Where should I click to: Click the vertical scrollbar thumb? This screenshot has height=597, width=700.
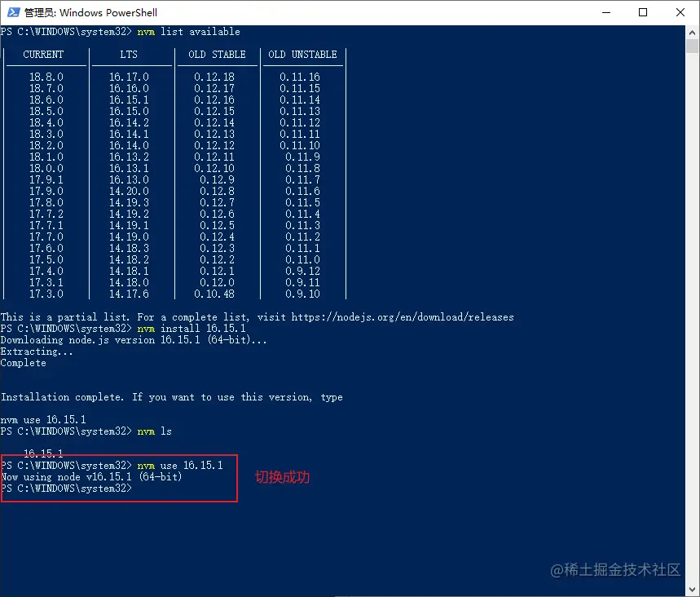click(x=693, y=46)
